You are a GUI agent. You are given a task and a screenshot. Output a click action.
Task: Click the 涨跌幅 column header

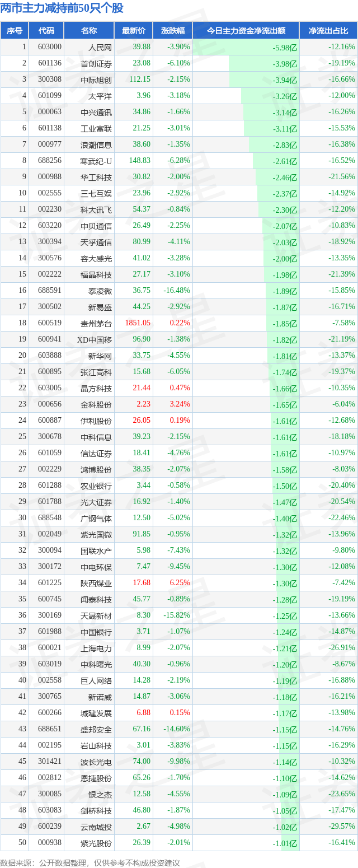click(x=172, y=30)
